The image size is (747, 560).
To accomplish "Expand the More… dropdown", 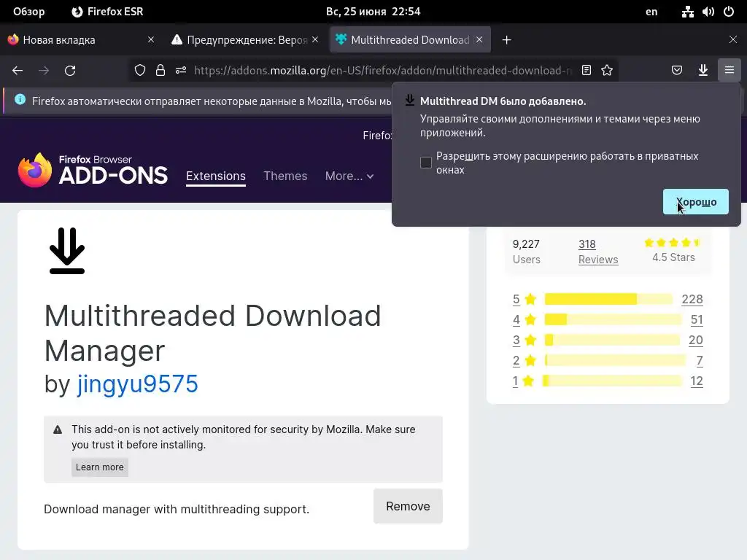I will 349,176.
